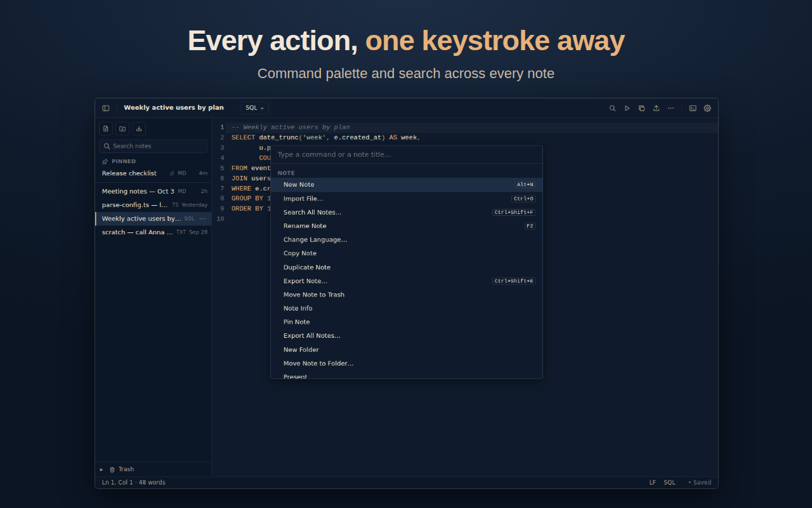The height and width of the screenshot is (508, 812).
Task: Open the command palette terminal icon
Action: coord(693,108)
